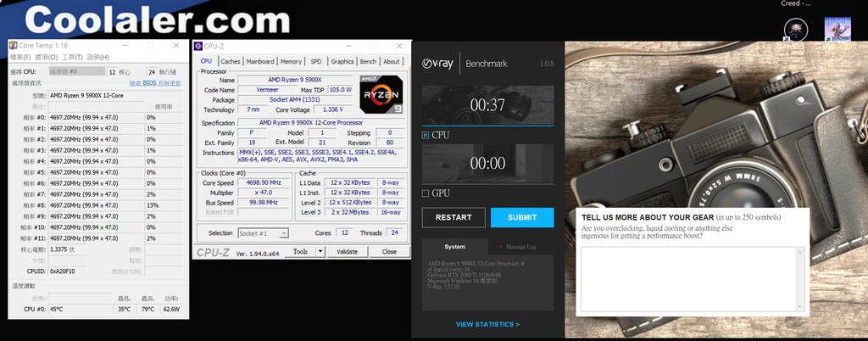The image size is (868, 341).
Task: Click the Max TDP value 105.0 W
Action: 340,90
